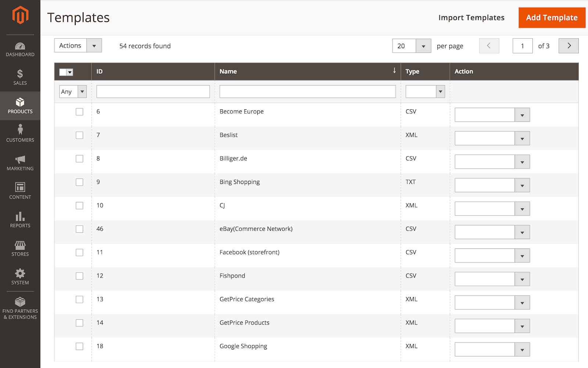This screenshot has height=368, width=588.
Task: Select checkbox for eBay(Commerce Network) row
Action: (x=79, y=229)
